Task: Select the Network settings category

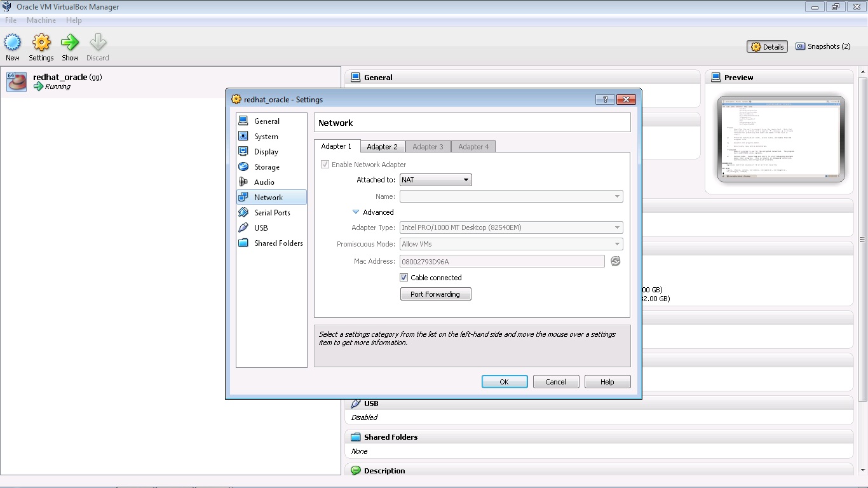Action: (271, 197)
